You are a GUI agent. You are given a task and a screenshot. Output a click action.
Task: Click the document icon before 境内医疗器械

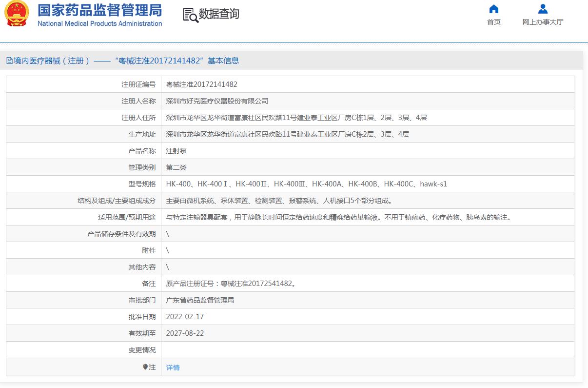[9, 61]
